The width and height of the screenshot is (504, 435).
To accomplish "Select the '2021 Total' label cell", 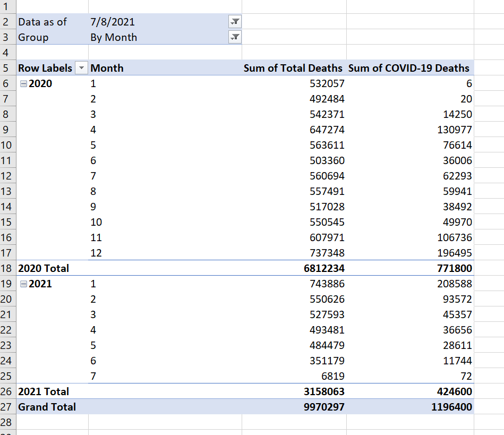I will (x=53, y=391).
